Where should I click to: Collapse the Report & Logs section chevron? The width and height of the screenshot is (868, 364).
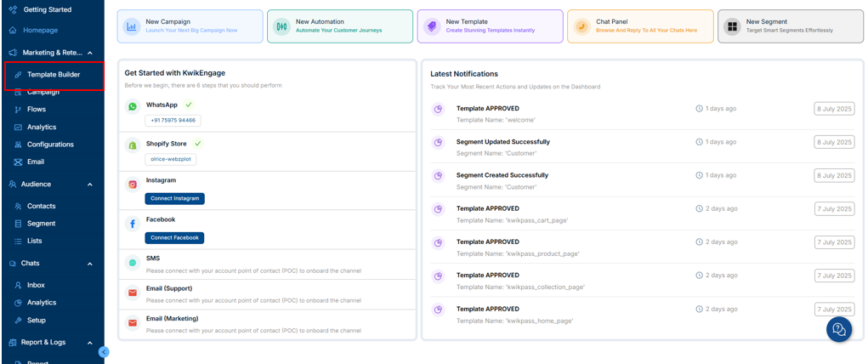click(x=90, y=343)
